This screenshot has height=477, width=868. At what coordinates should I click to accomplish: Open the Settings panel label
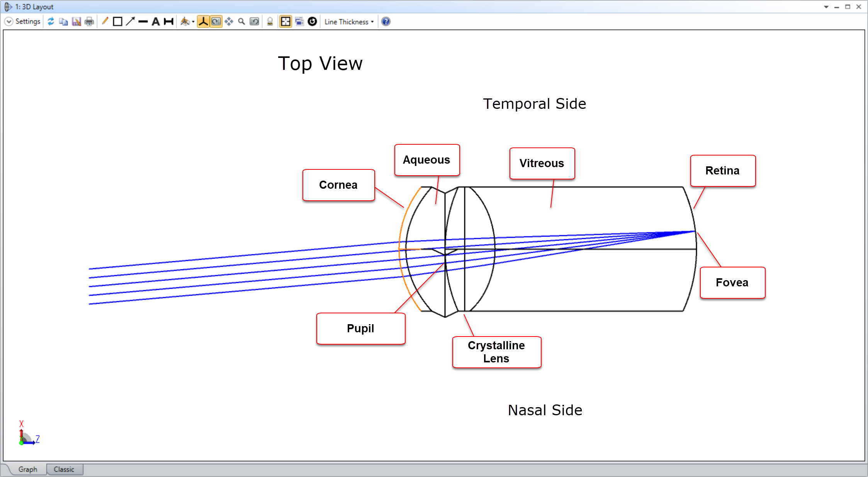[x=28, y=22]
